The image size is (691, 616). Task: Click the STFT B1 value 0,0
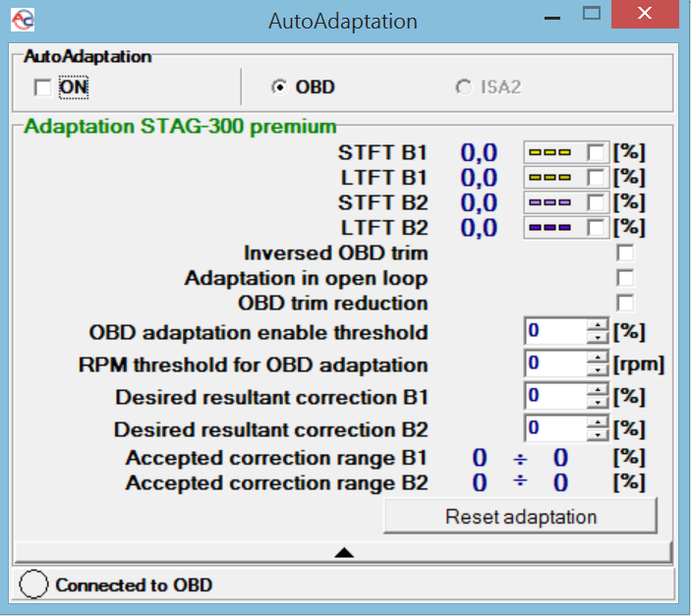coord(479,153)
